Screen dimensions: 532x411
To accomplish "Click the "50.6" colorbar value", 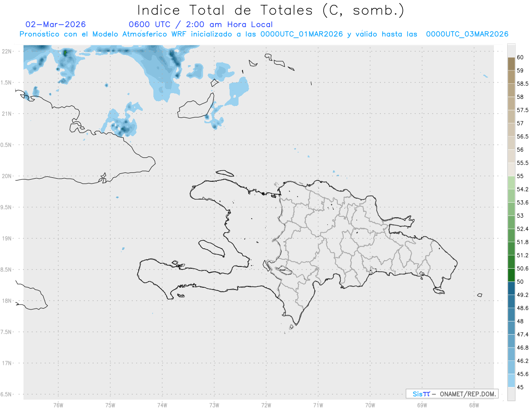I will (x=523, y=268).
